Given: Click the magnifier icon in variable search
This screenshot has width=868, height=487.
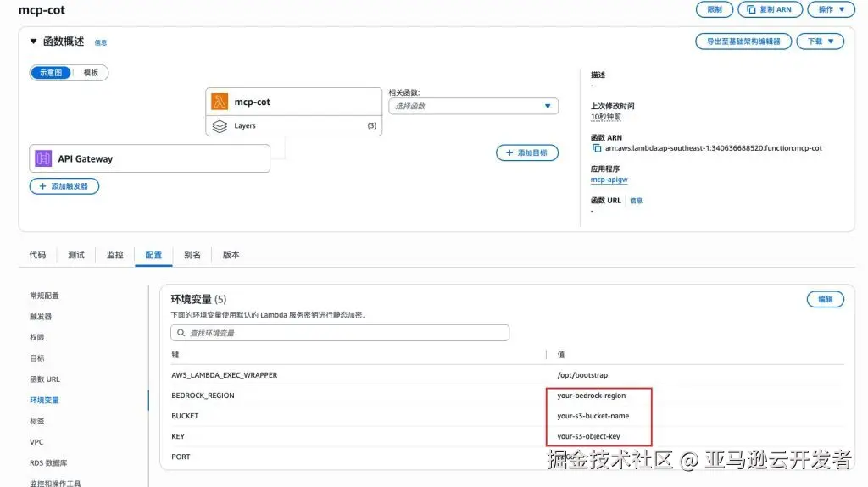Looking at the screenshot, I should point(181,333).
